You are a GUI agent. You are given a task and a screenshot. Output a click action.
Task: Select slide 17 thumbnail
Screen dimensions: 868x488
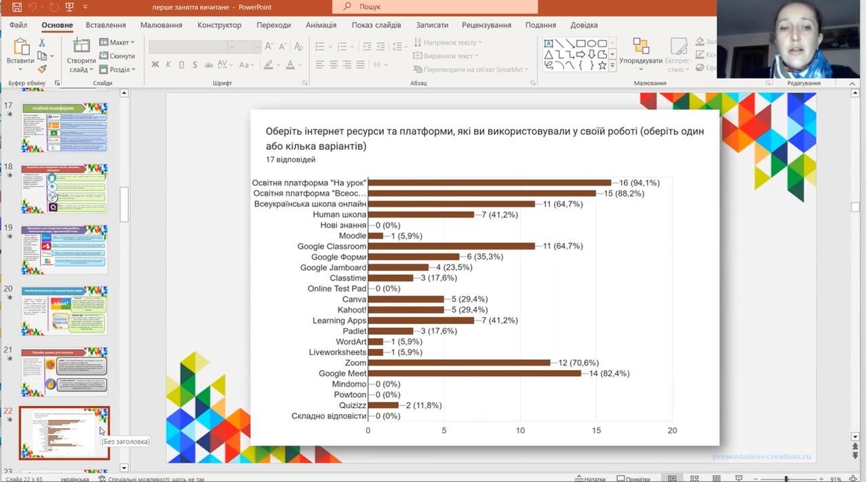click(64, 127)
